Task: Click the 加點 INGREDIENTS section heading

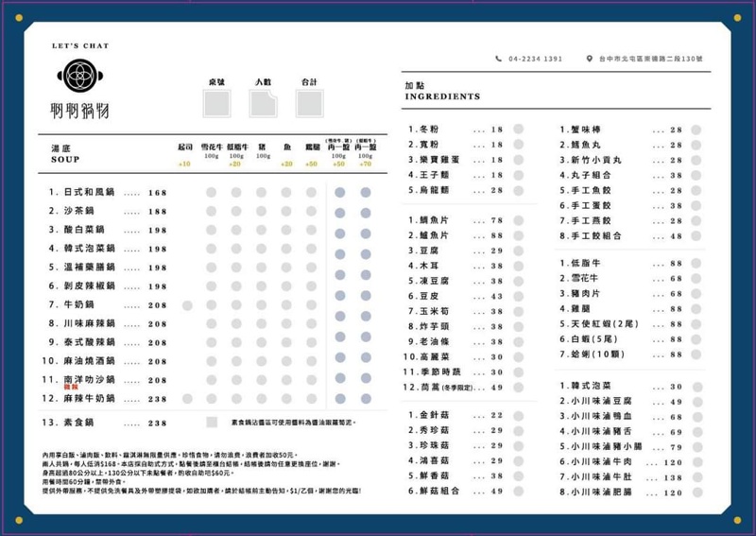Action: pyautogui.click(x=441, y=92)
